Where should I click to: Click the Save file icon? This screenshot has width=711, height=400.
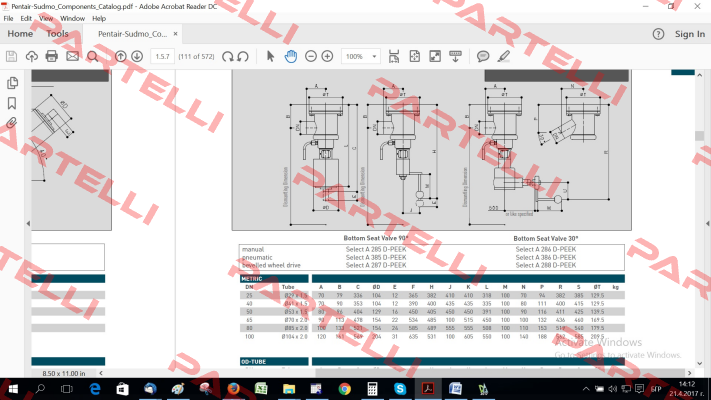(x=11, y=56)
